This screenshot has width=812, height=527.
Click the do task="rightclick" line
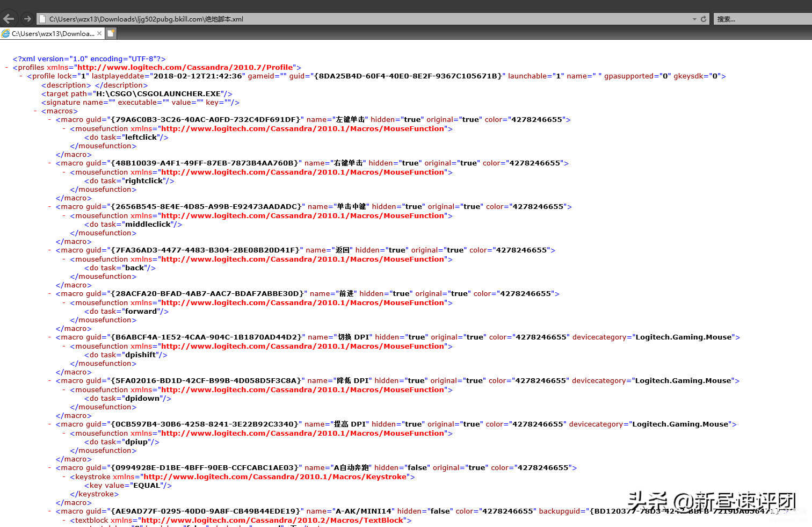click(129, 181)
